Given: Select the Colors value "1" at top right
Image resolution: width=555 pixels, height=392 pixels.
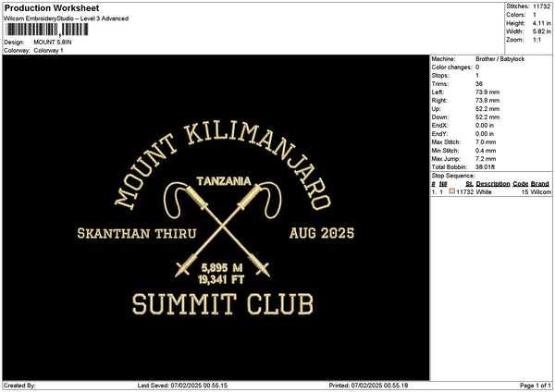Looking at the screenshot, I should (535, 15).
